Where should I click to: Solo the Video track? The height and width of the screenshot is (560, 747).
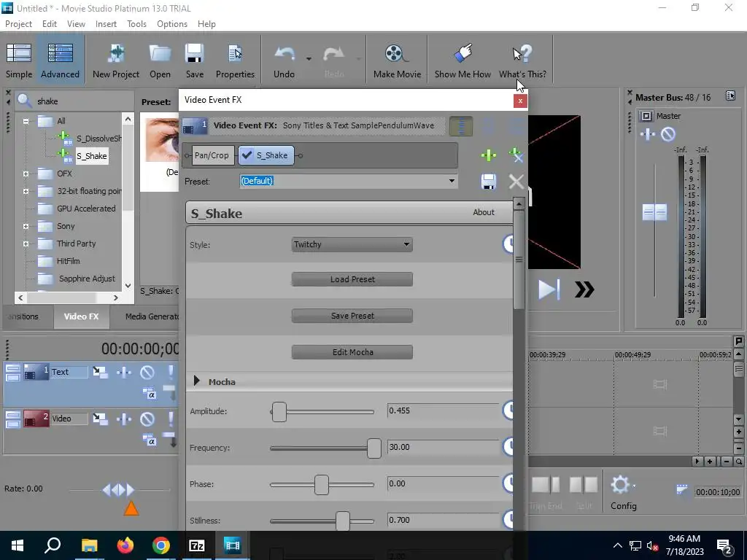coord(171,419)
